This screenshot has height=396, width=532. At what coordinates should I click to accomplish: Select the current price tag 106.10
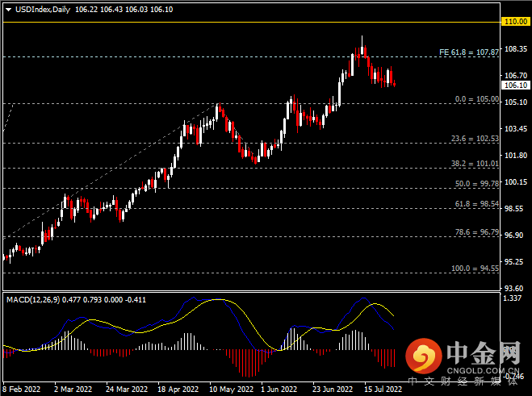click(x=516, y=85)
